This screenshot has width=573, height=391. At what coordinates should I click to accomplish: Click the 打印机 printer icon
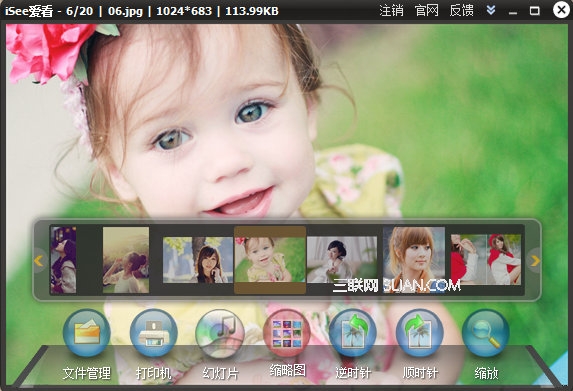click(x=153, y=333)
